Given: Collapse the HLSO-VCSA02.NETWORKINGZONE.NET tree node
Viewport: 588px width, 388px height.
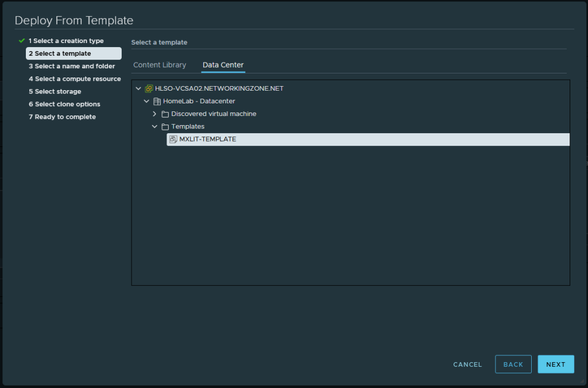Looking at the screenshot, I should coord(138,89).
